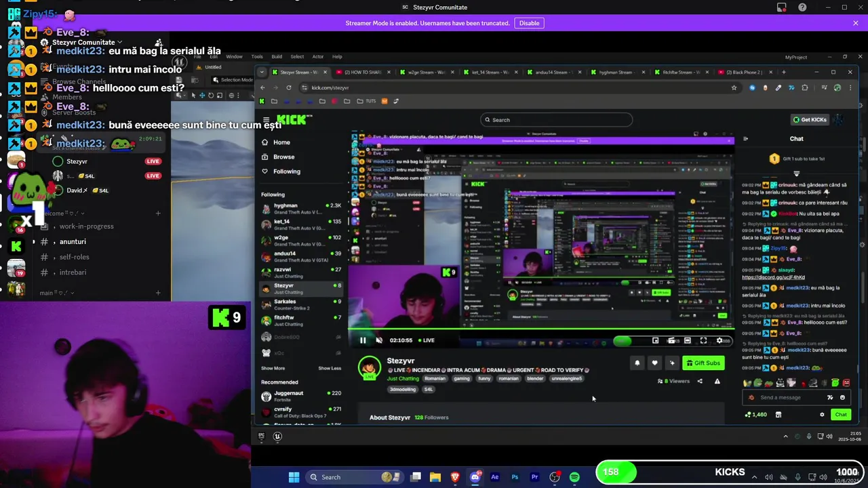Switch to the HOW TO SHARE browser tab
This screenshot has height=488, width=868.
coord(363,72)
